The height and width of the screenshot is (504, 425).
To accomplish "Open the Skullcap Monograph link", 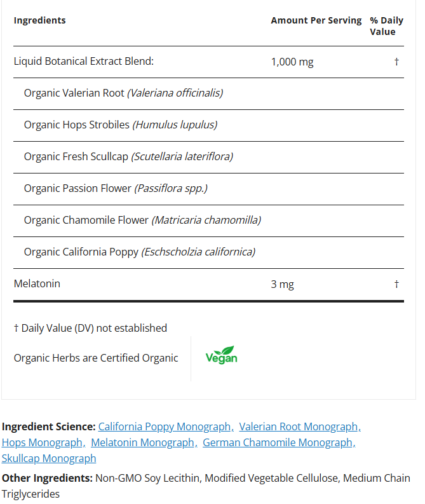I will pos(49,458).
